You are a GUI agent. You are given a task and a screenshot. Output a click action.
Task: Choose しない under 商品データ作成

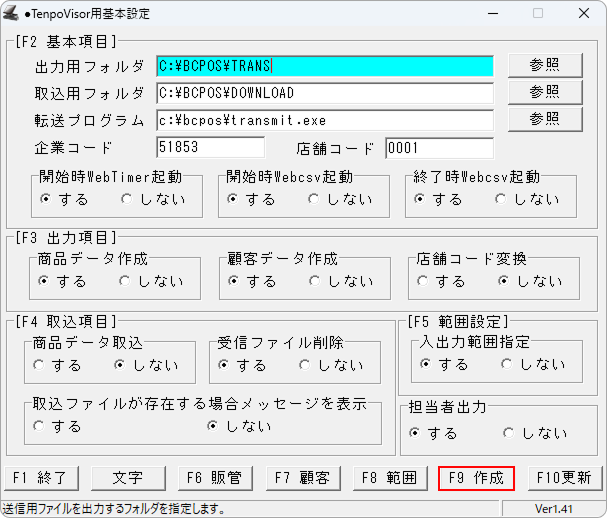coord(125,281)
